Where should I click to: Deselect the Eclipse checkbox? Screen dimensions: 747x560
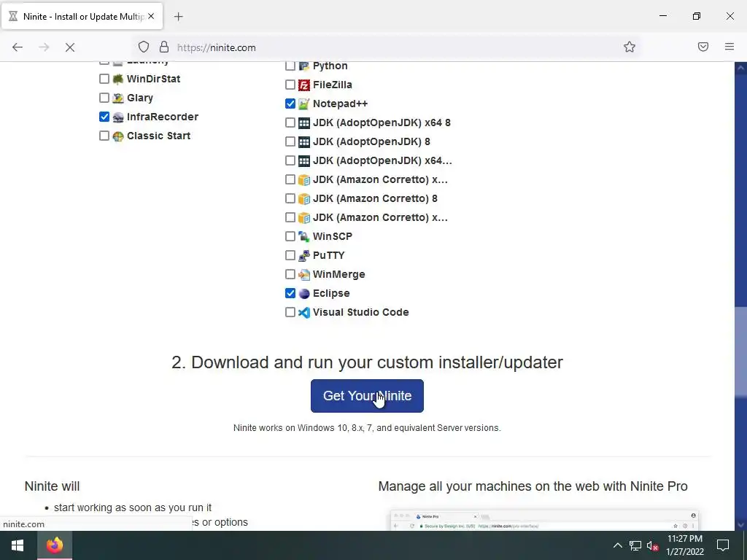(290, 293)
